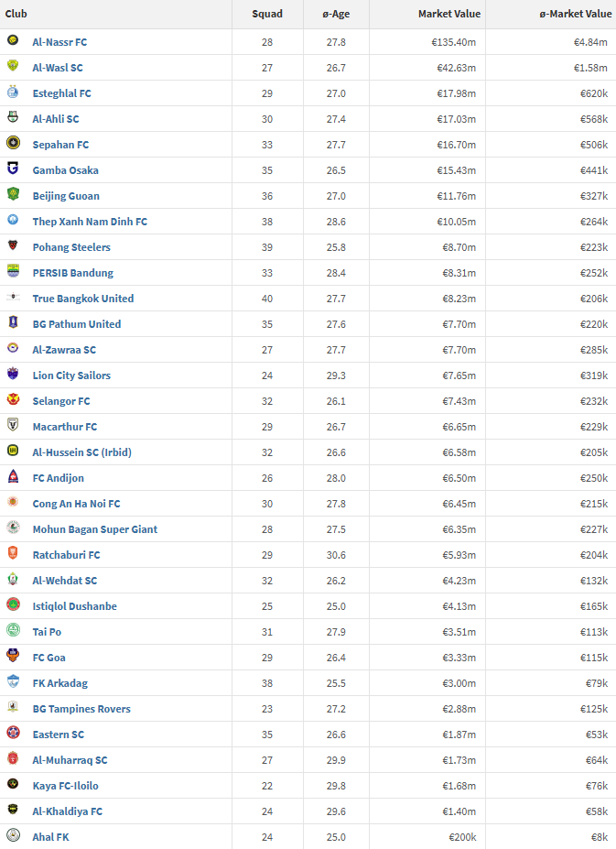The image size is (616, 849).
Task: Sort table by Squad column header
Action: coord(267,14)
